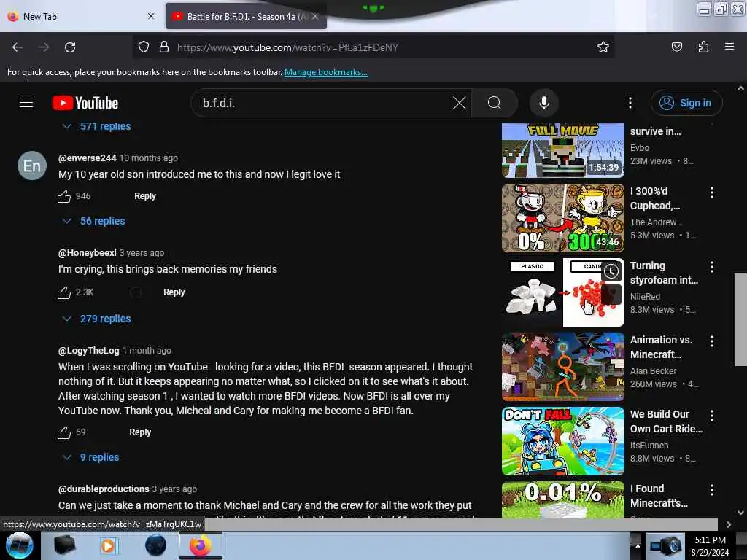Open @Honeybeexl username link

point(88,253)
